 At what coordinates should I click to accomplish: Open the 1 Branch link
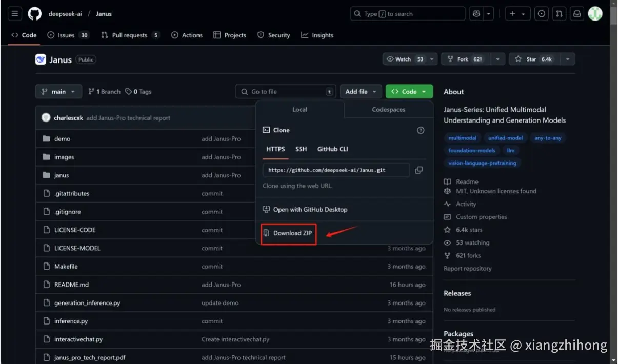click(x=104, y=92)
